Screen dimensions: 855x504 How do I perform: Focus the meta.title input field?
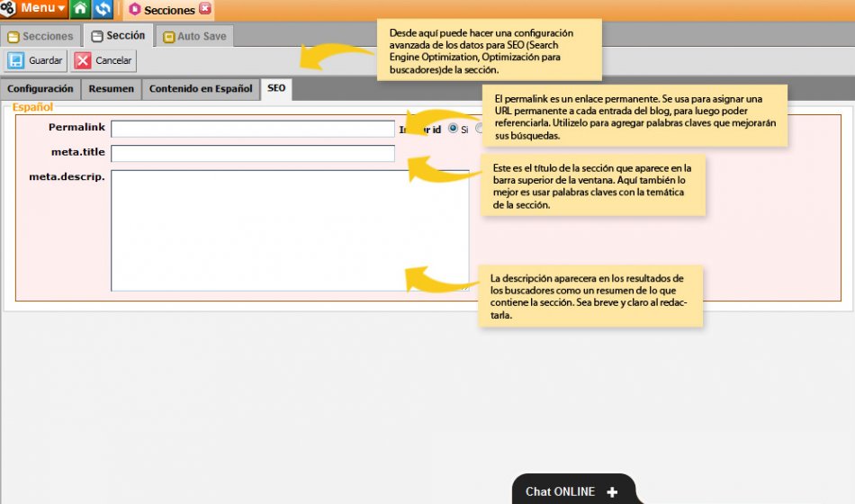point(253,153)
